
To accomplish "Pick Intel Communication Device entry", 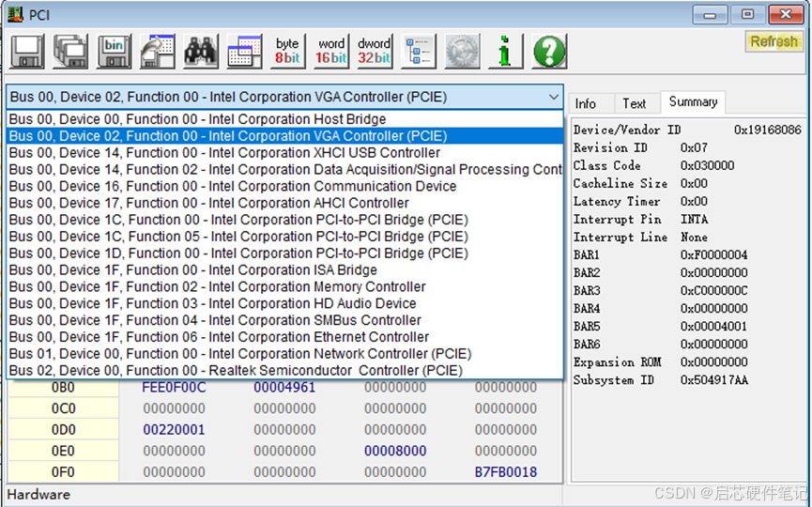I will coord(284,186).
